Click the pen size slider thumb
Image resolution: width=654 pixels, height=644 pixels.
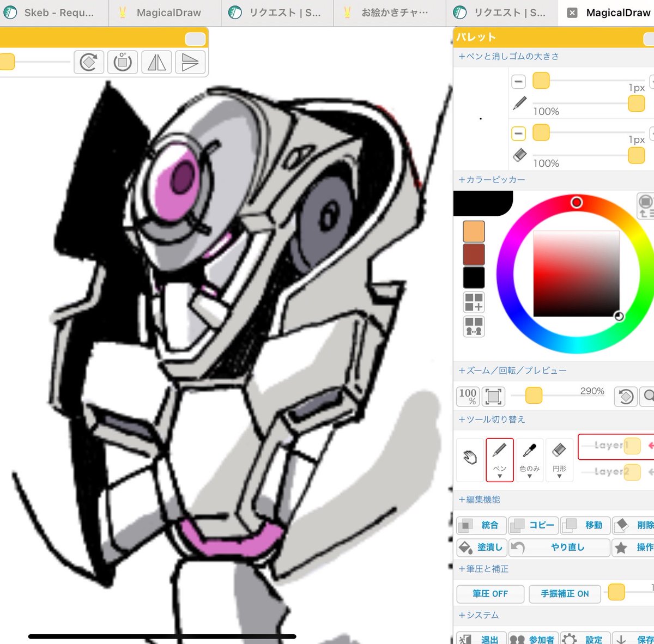(541, 81)
